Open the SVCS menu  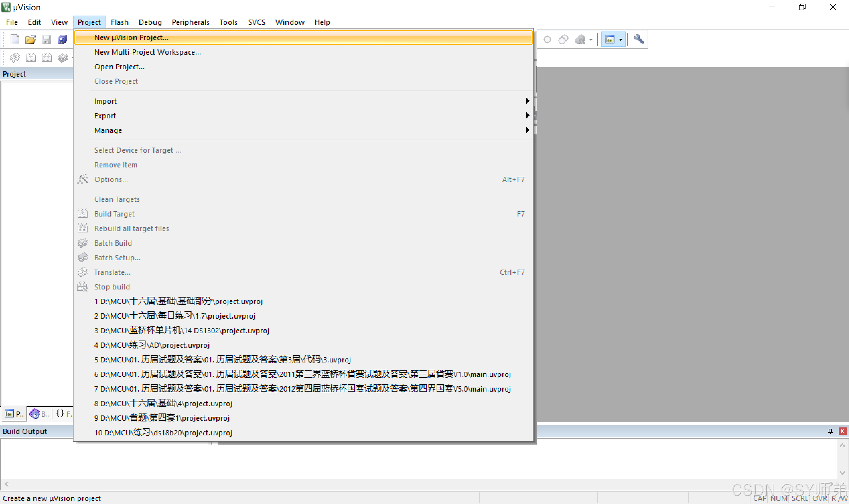coord(256,22)
